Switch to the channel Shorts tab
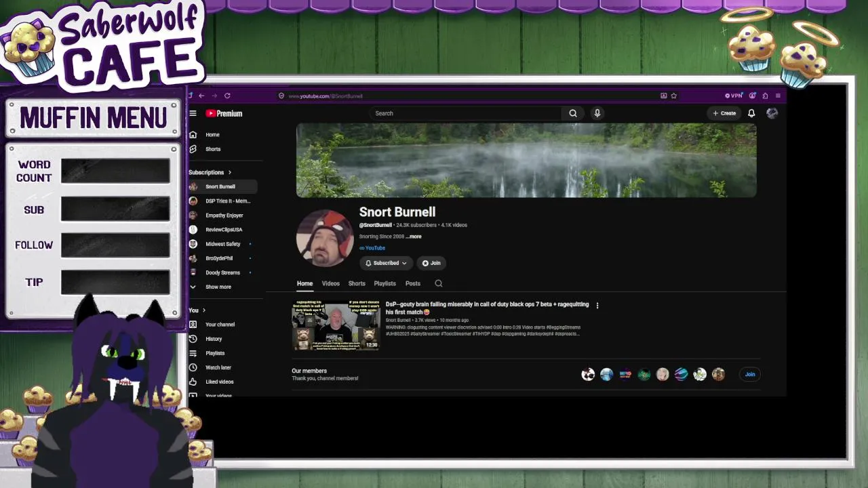The height and width of the screenshot is (488, 868). pyautogui.click(x=357, y=283)
